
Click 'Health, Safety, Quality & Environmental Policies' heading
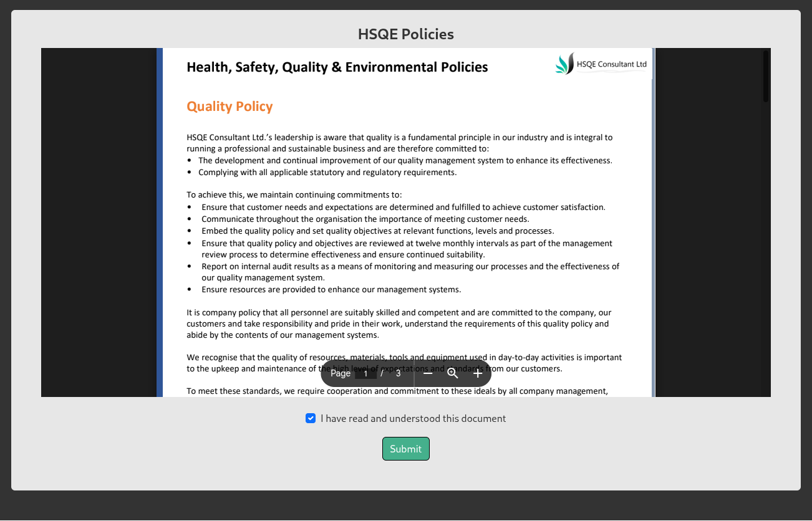337,67
